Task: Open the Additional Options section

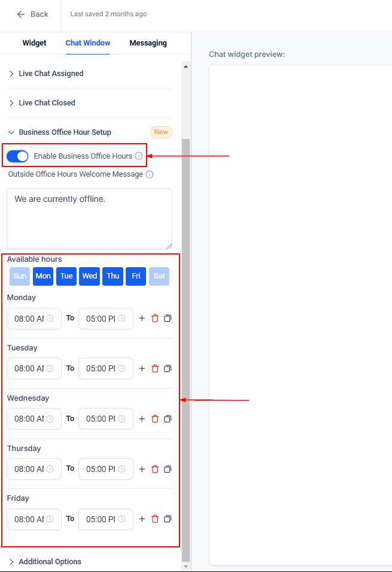Action: (x=50, y=562)
